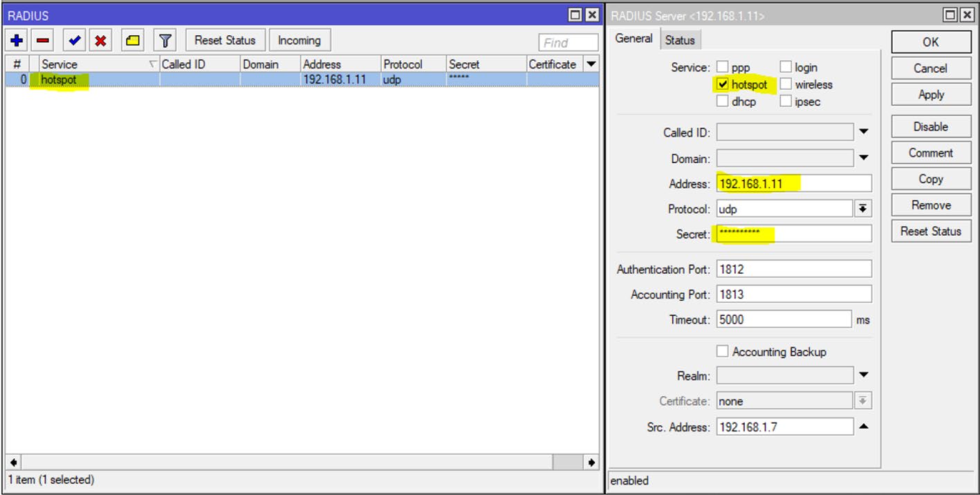Image resolution: width=980 pixels, height=495 pixels.
Task: Click the blue plus add icon
Action: point(17,41)
